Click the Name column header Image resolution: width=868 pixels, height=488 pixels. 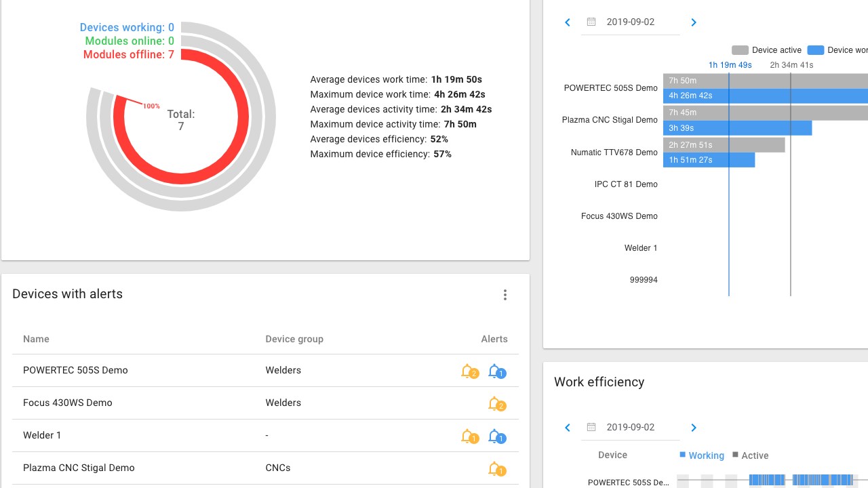pyautogui.click(x=36, y=339)
